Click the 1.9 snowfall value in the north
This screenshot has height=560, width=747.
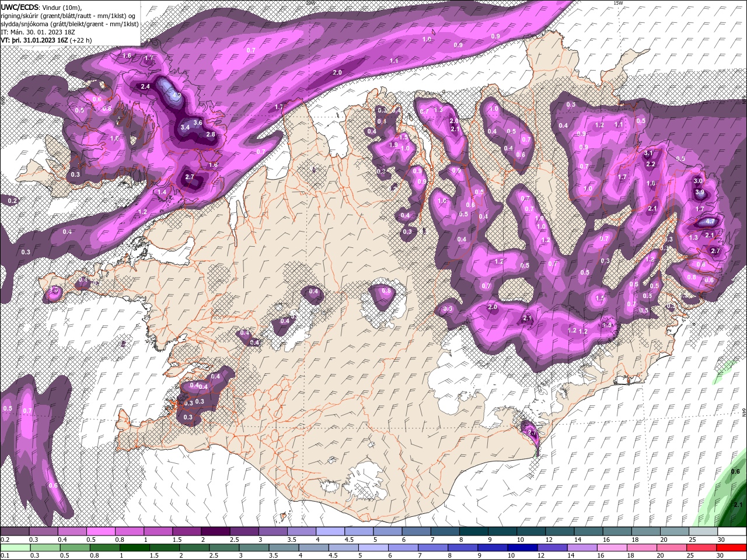393,145
